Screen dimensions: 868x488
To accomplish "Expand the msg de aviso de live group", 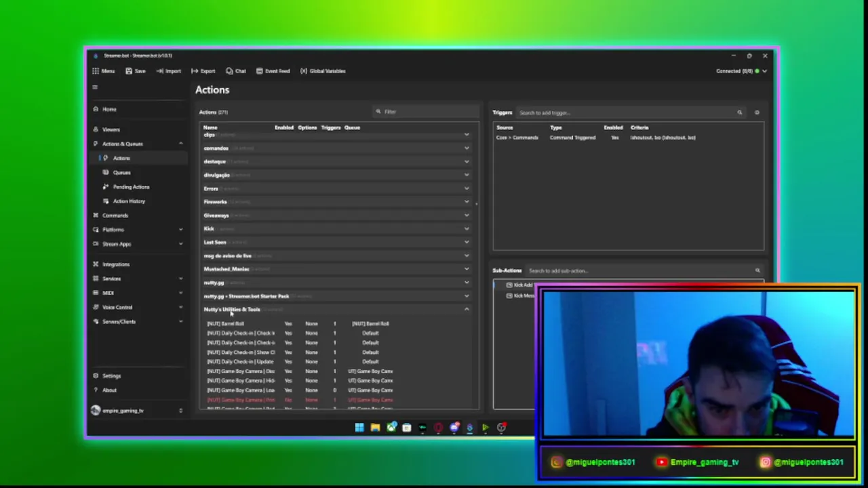I will [x=337, y=256].
